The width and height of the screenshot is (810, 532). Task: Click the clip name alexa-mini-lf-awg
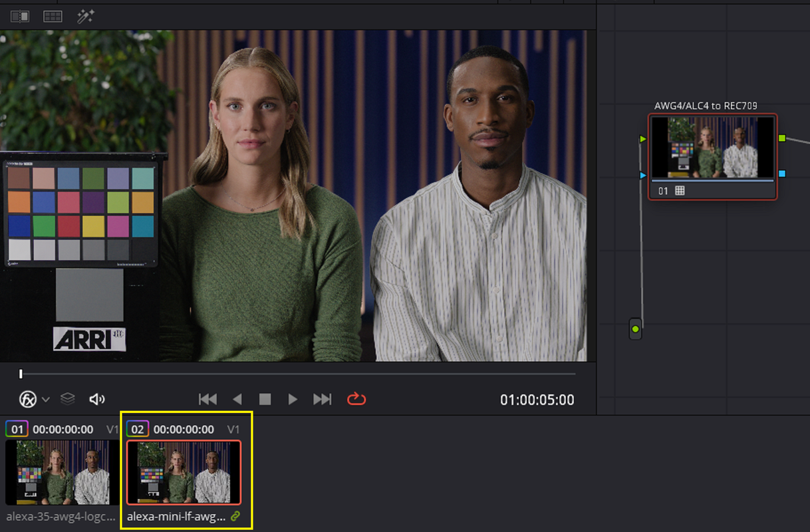tap(176, 516)
